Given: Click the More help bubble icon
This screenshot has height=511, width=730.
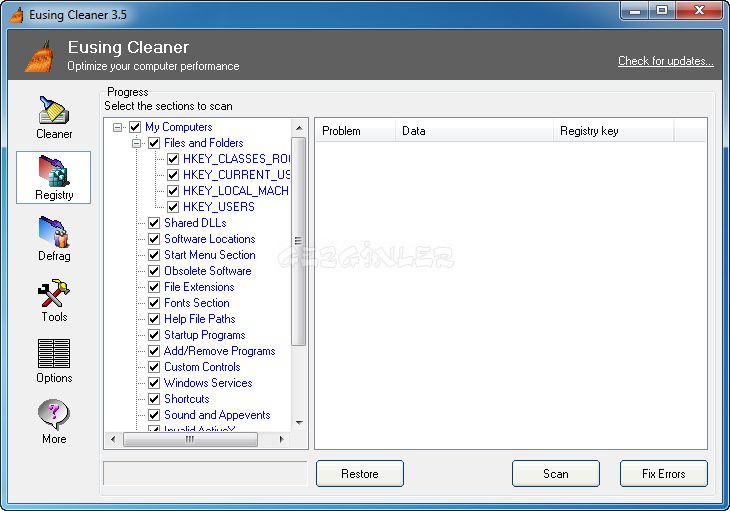Looking at the screenshot, I should [x=54, y=415].
